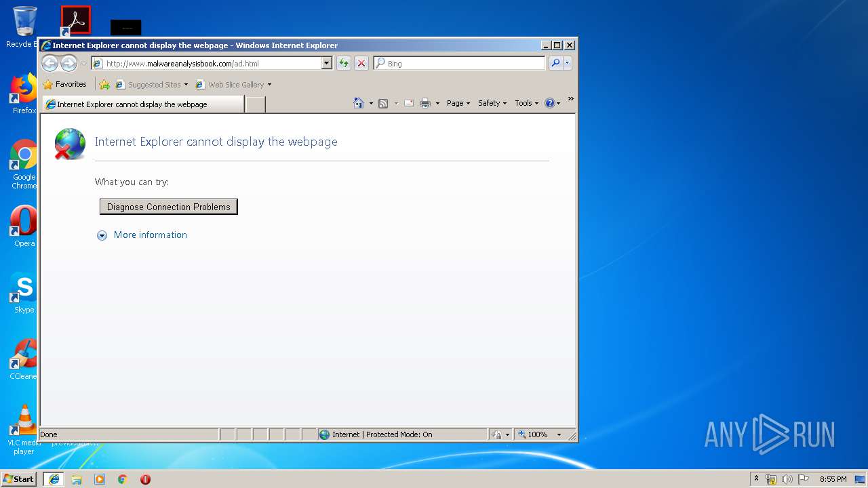Click the Action Center flag tray icon

click(x=803, y=479)
